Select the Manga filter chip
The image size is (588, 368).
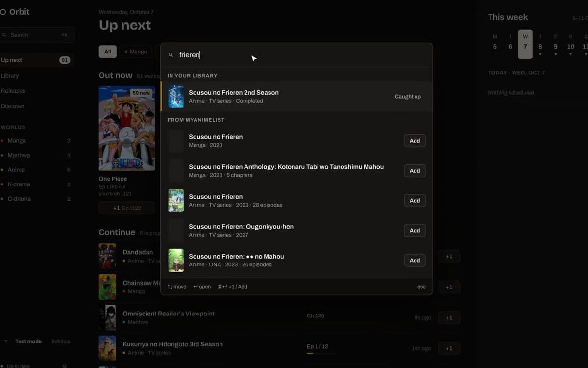[136, 52]
